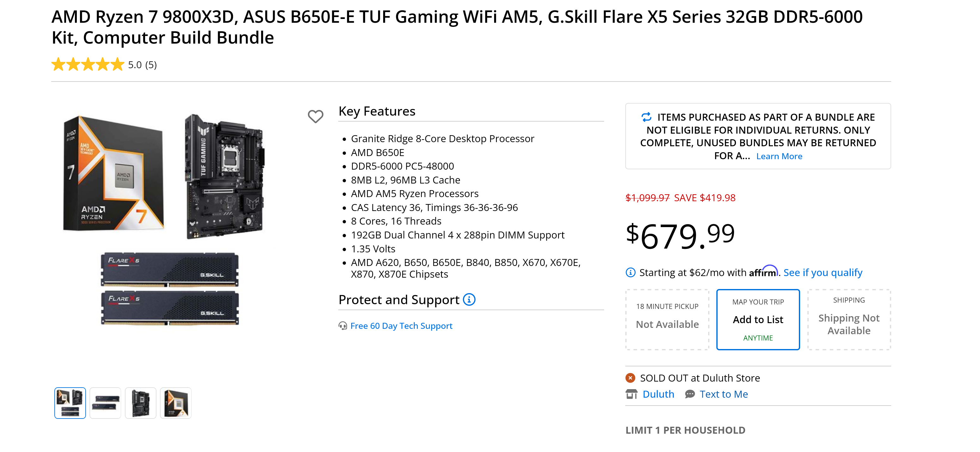Click the Duluth store link
This screenshot has height=452, width=980.
[x=658, y=394]
